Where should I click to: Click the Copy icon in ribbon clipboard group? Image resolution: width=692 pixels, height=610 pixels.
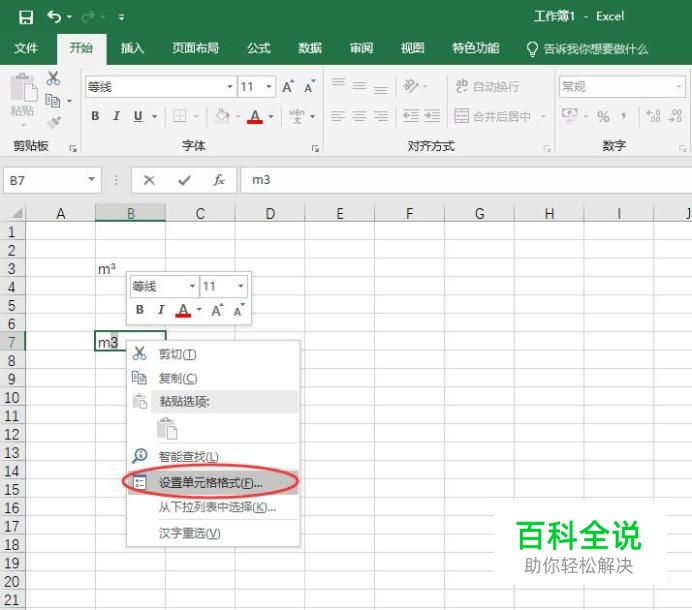tap(53, 101)
